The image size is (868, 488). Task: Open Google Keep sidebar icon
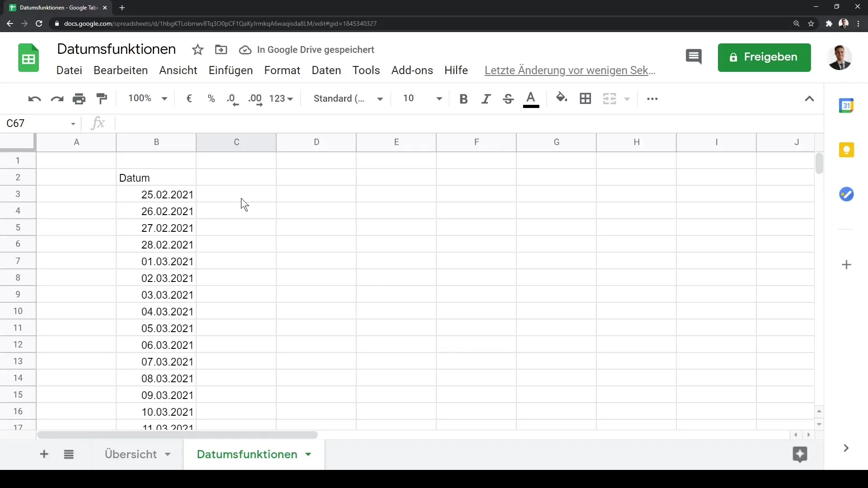[846, 150]
